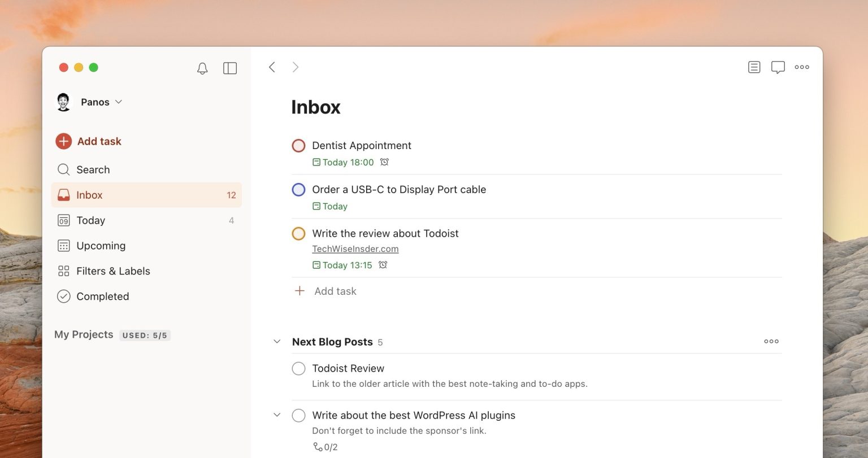This screenshot has width=868, height=458.
Task: Open the notifications bell
Action: click(202, 68)
